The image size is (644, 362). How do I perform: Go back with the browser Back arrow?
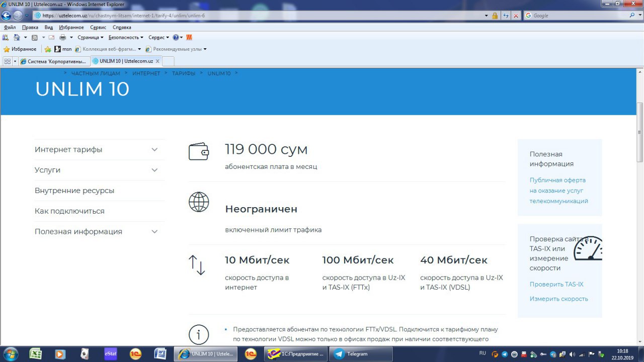coord(7,16)
